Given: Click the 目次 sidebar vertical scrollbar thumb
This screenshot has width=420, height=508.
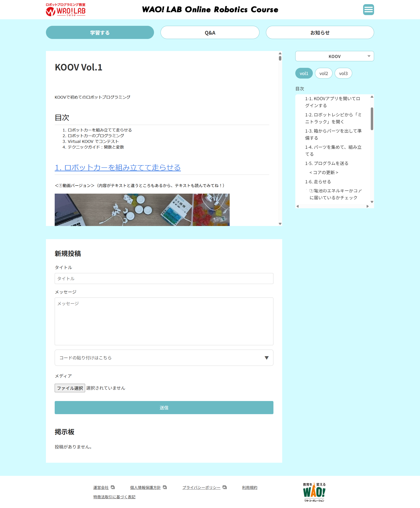Looking at the screenshot, I should (372, 119).
